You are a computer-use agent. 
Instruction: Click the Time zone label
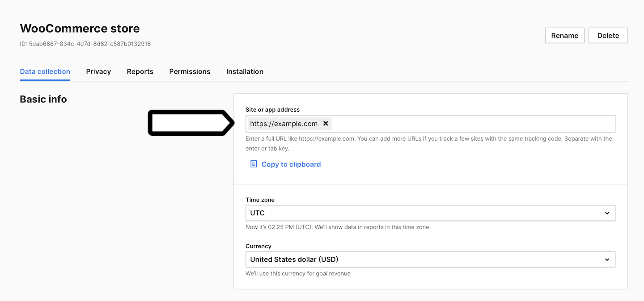point(260,200)
